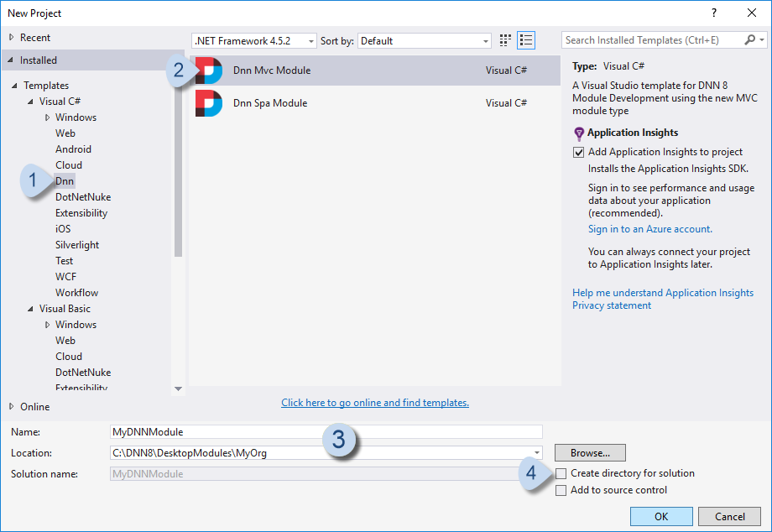Viewport: 772px width, 532px height.
Task: Click the Name input field
Action: pyautogui.click(x=326, y=431)
